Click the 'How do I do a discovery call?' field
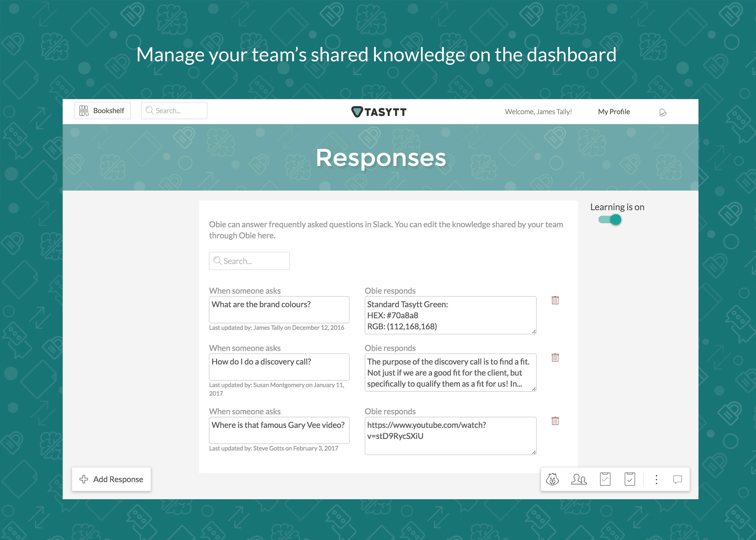 point(279,366)
